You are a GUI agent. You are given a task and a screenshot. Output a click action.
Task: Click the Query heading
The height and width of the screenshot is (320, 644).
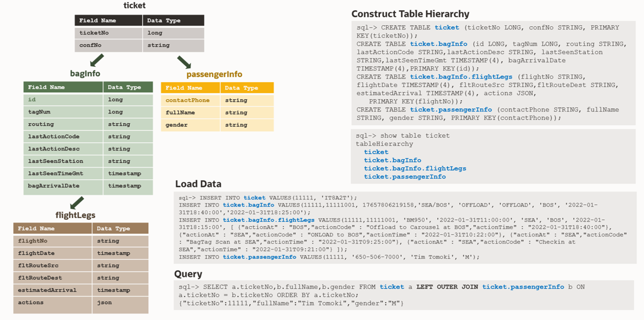click(188, 274)
